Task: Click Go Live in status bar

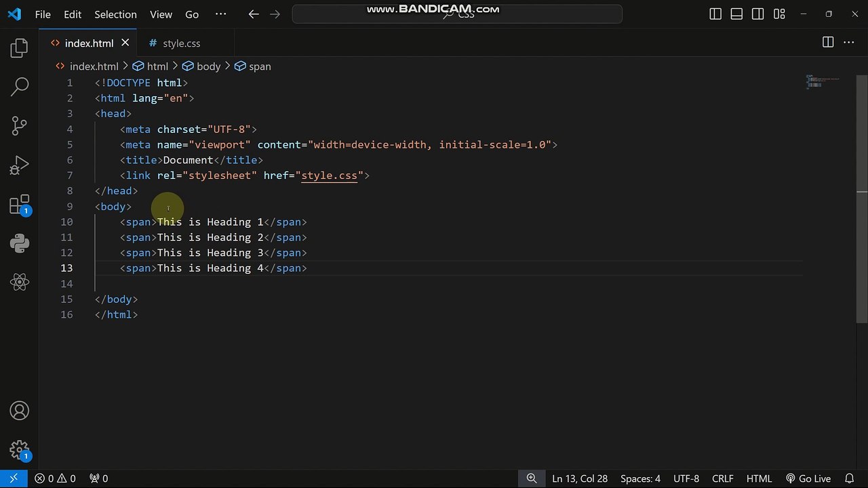Action: coord(808,479)
